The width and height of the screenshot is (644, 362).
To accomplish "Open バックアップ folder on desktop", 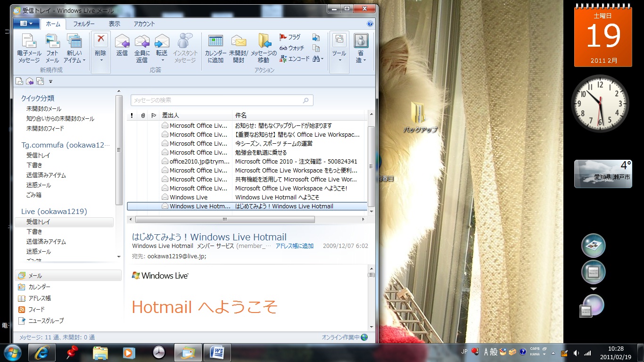I will (x=420, y=117).
